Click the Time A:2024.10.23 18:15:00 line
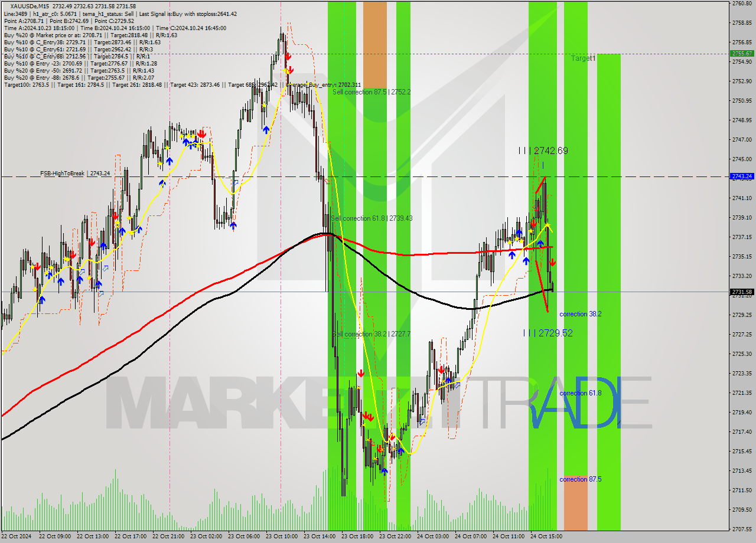Image resolution: width=756 pixels, height=543 pixels. 39,28
